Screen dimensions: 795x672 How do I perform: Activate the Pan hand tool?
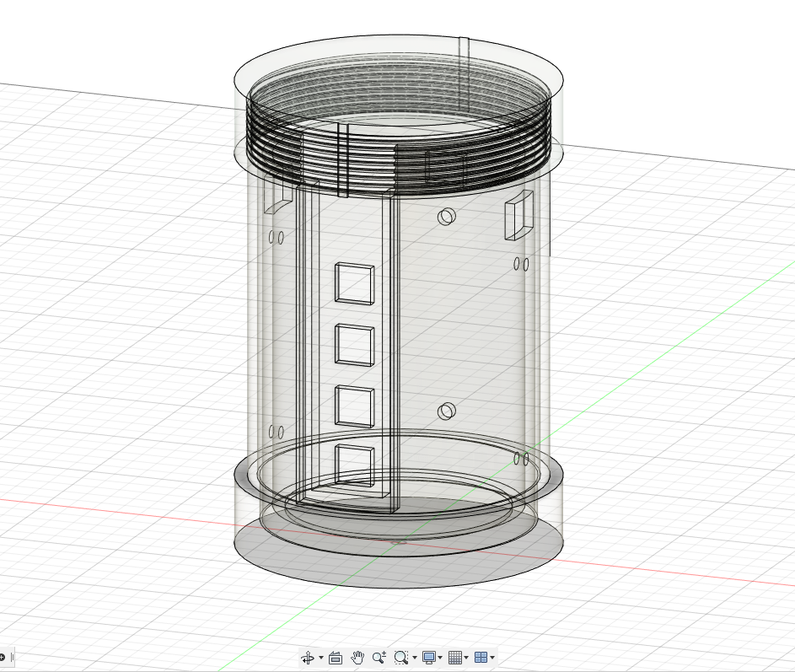click(357, 658)
